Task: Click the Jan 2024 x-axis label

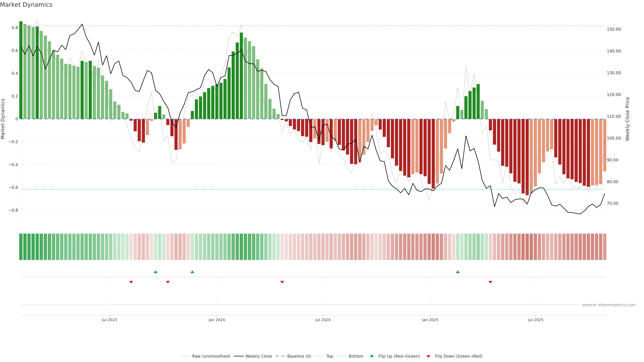Action: pos(217,320)
